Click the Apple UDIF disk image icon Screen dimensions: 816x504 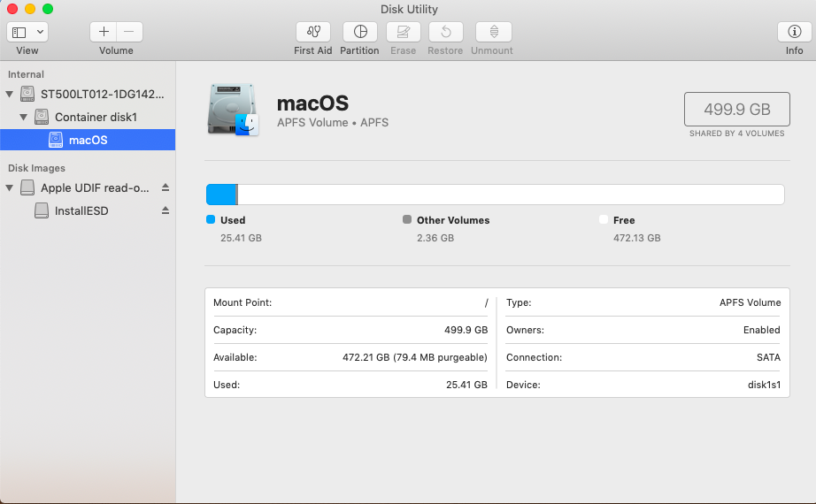(x=27, y=187)
